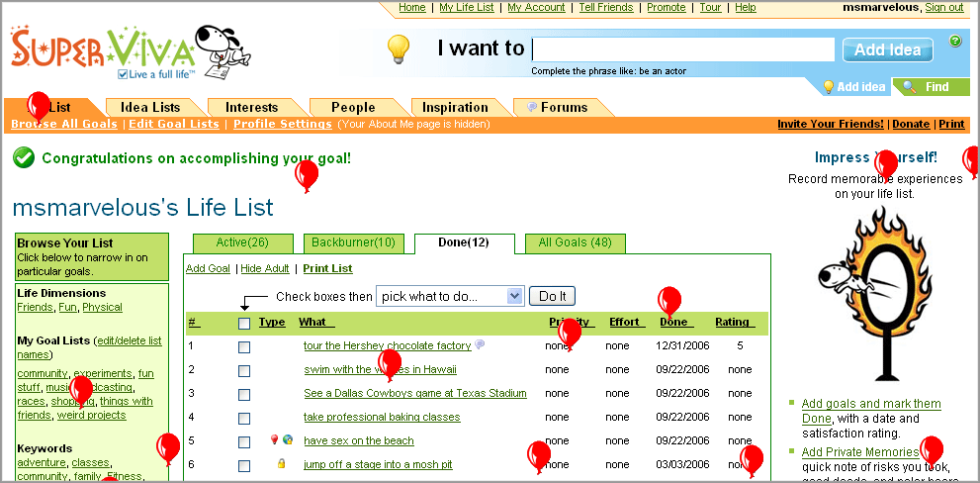This screenshot has height=483, width=980.
Task: Click the Donate link
Action: (x=911, y=124)
